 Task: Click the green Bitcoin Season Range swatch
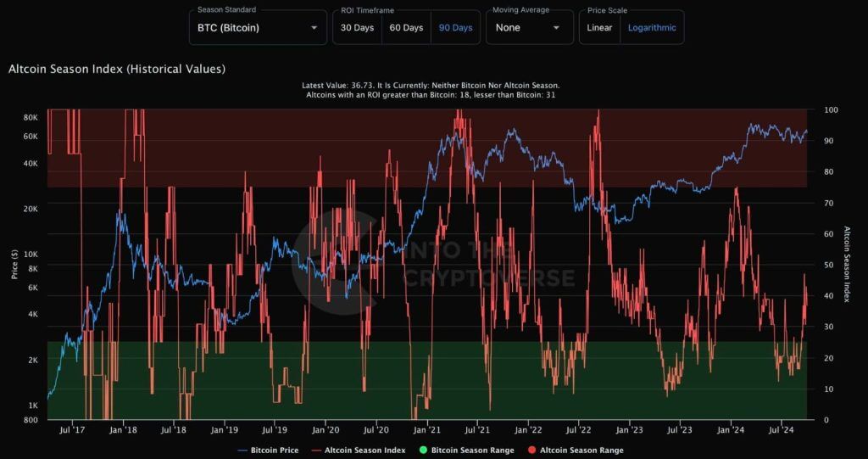[x=423, y=451]
